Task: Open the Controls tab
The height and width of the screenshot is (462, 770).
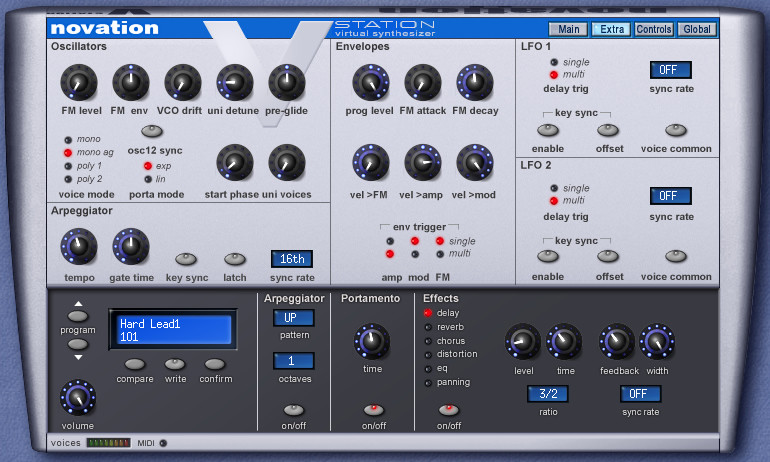Action: pyautogui.click(x=654, y=29)
